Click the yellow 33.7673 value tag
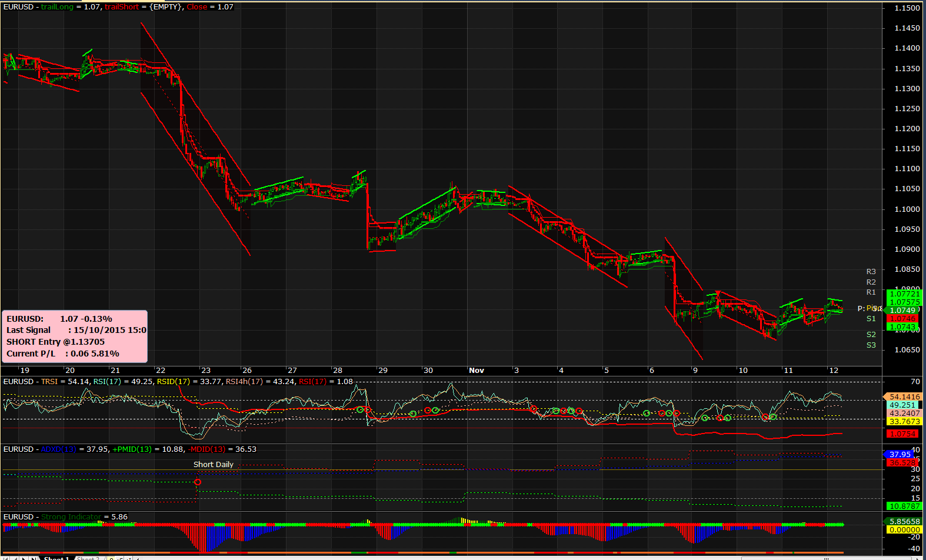Screen dimensions: 926x560 (904, 421)
